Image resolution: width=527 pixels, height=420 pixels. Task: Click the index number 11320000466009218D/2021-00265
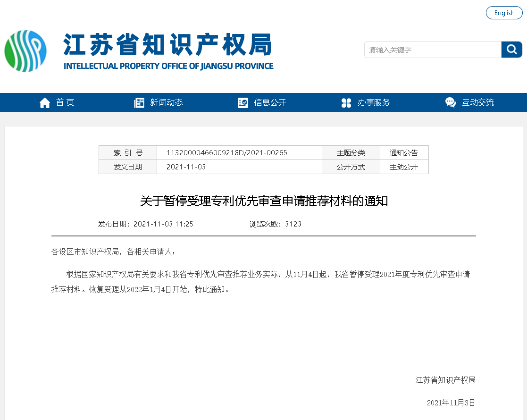click(x=227, y=153)
